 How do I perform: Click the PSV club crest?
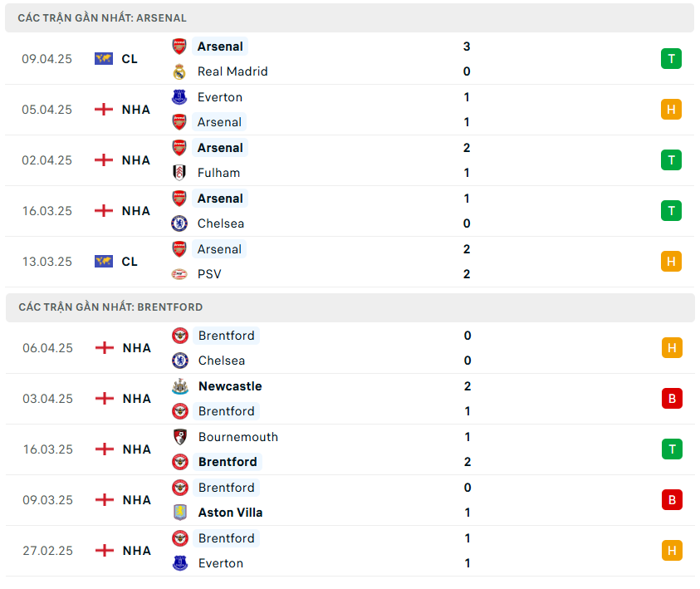tap(179, 274)
